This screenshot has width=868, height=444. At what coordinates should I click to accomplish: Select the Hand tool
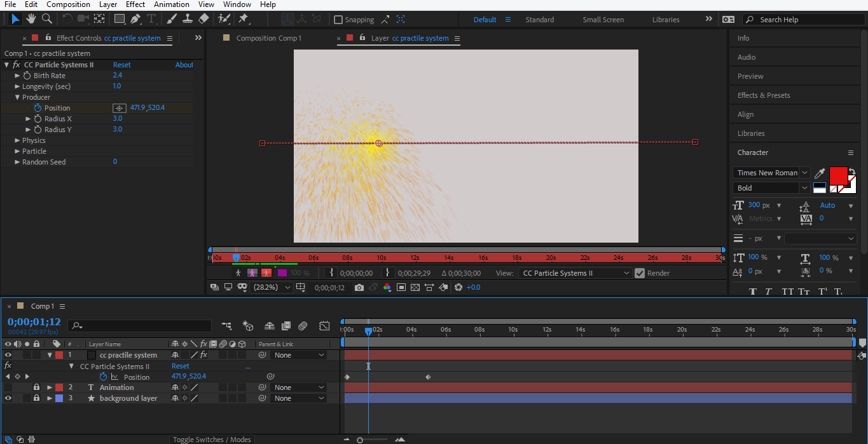tap(31, 19)
